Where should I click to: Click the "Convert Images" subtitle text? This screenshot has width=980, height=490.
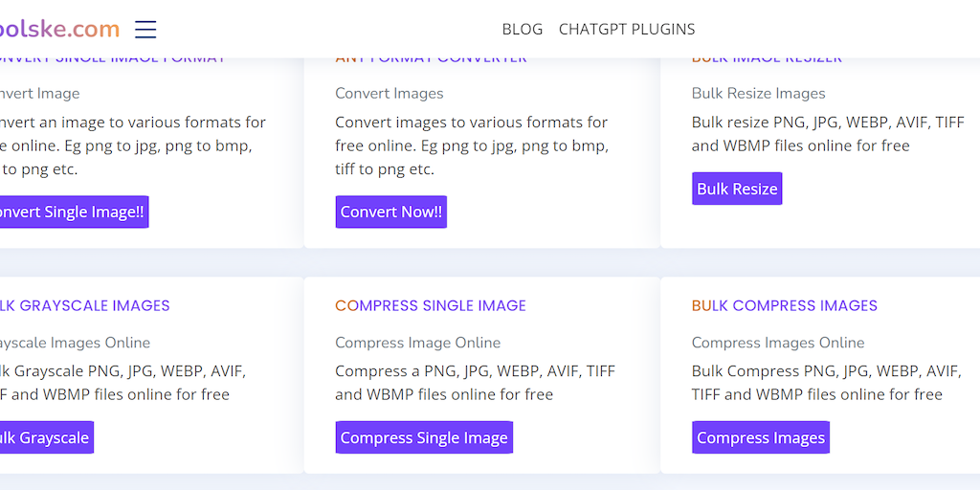click(389, 94)
